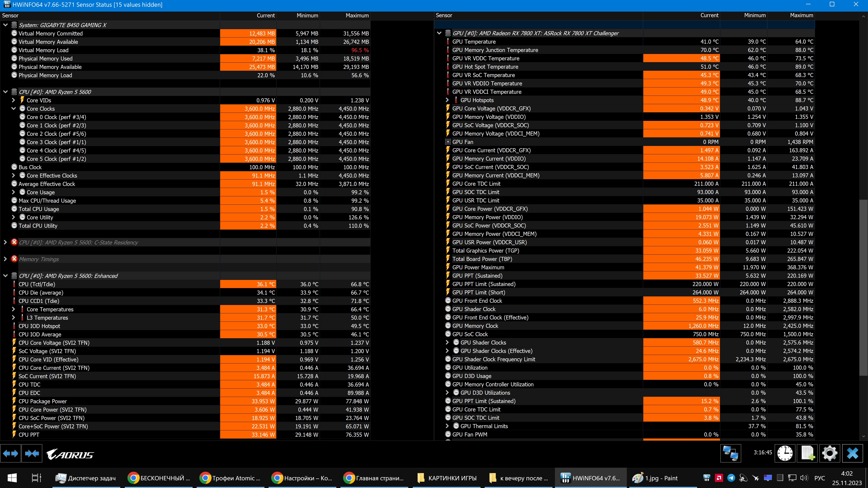This screenshot has width=868, height=488.
Task: Click red X on Memory Timings sensor
Action: pyautogui.click(x=14, y=259)
